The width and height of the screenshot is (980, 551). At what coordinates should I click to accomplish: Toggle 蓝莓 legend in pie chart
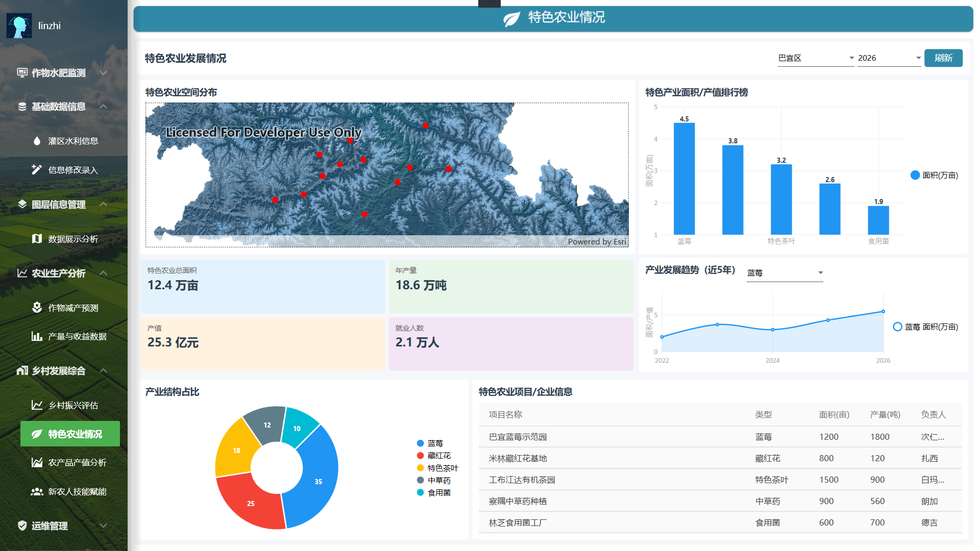coord(430,443)
